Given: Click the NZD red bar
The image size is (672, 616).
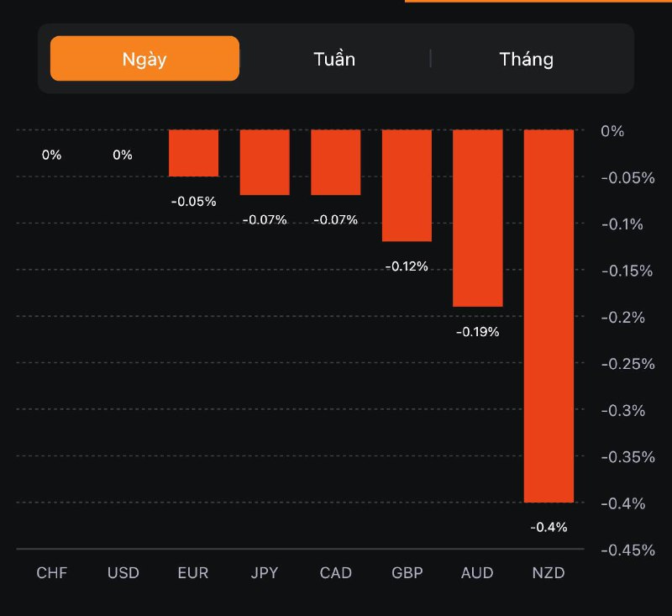Looking at the screenshot, I should click(549, 316).
